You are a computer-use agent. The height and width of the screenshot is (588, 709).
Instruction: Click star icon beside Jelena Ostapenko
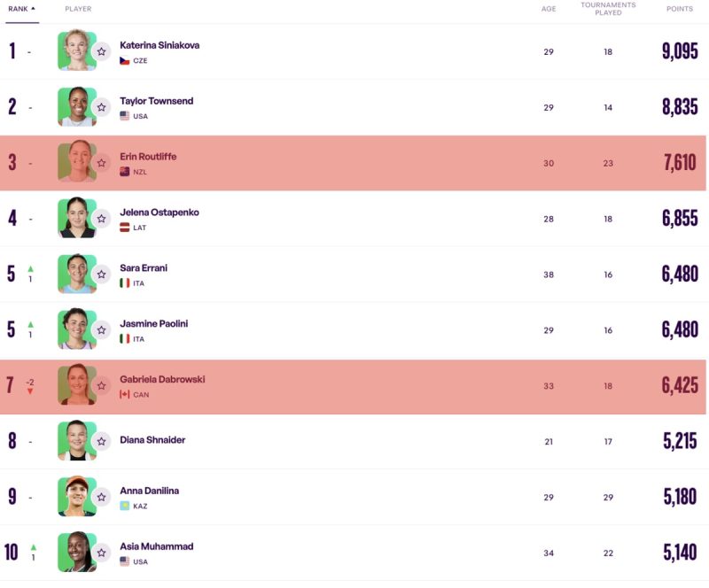point(101,219)
